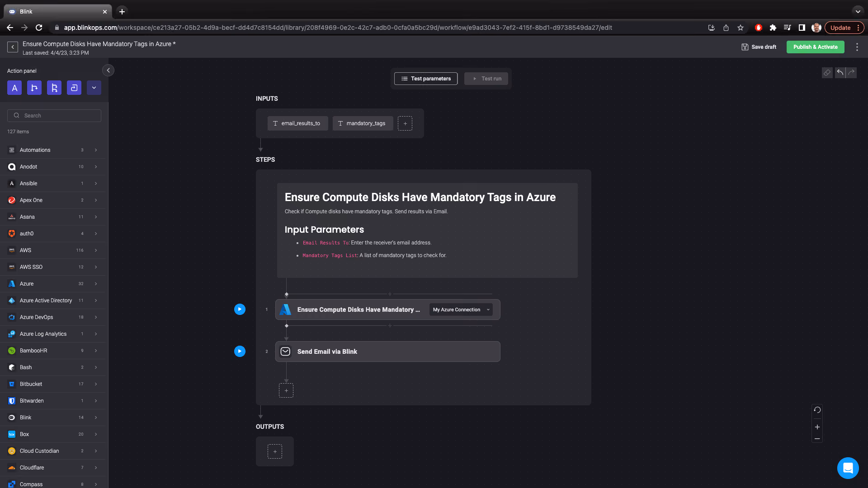This screenshot has width=868, height=488.
Task: Select the mandatory_tags input parameter
Action: (x=363, y=123)
